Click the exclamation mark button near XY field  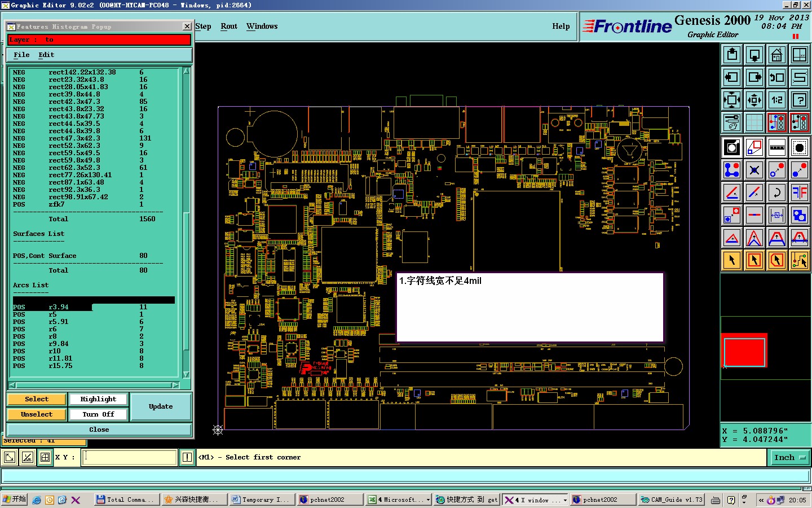pyautogui.click(x=187, y=457)
